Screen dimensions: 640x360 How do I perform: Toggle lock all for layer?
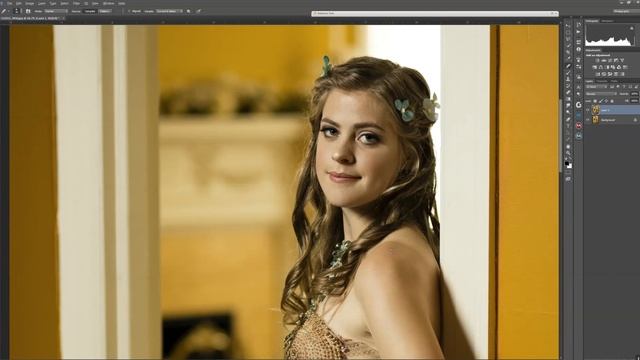tap(612, 101)
